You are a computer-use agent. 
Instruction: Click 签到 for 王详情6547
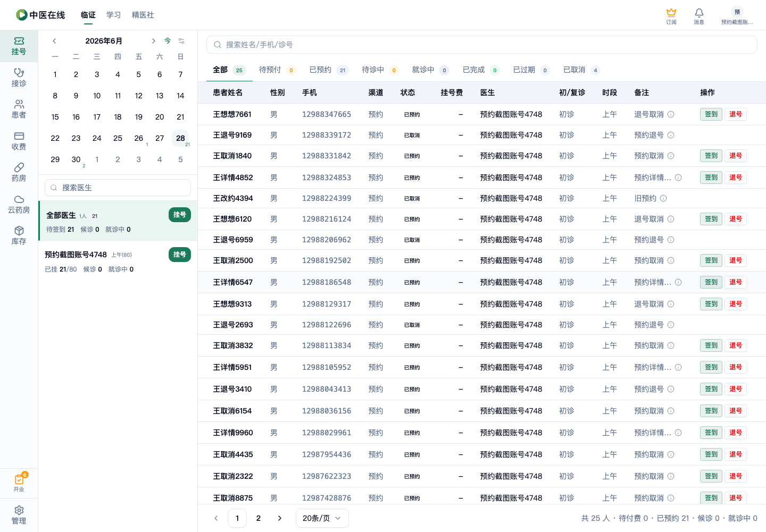pyautogui.click(x=711, y=282)
